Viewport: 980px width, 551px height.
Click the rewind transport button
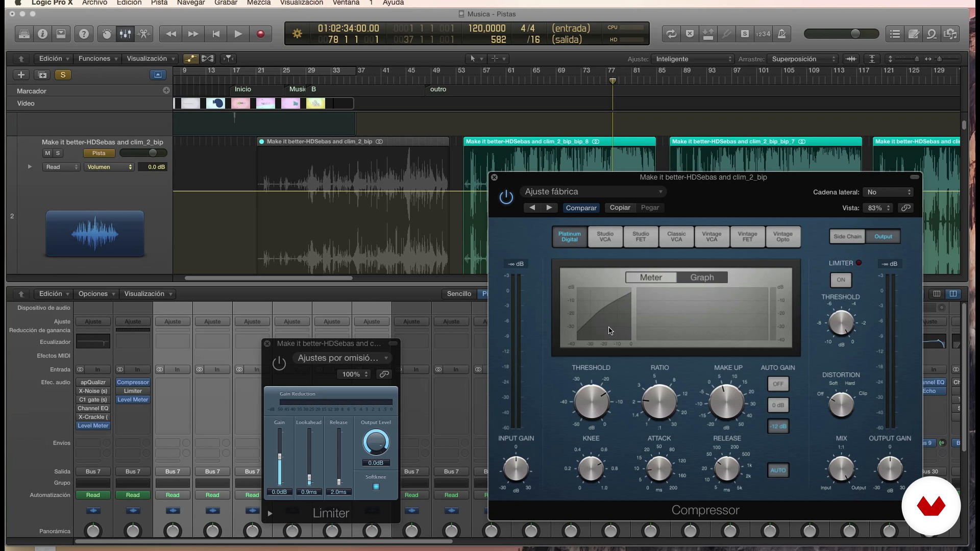(x=171, y=34)
